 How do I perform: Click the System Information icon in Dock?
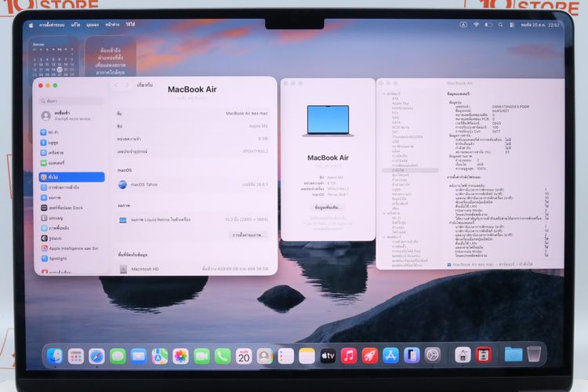463,355
